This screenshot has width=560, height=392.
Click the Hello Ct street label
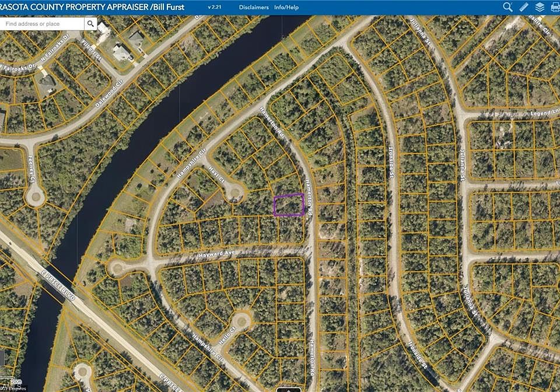pos(227,336)
